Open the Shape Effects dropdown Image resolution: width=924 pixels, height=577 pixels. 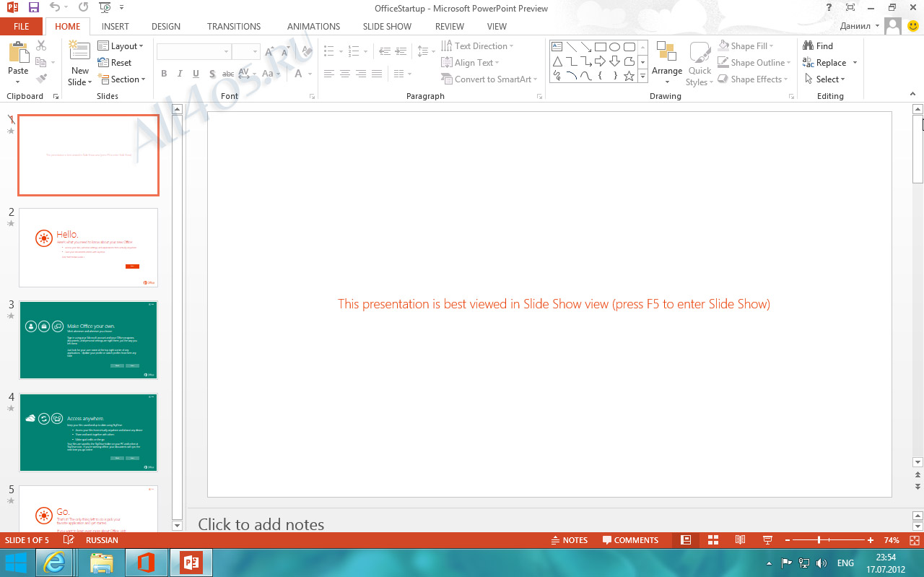click(x=754, y=79)
